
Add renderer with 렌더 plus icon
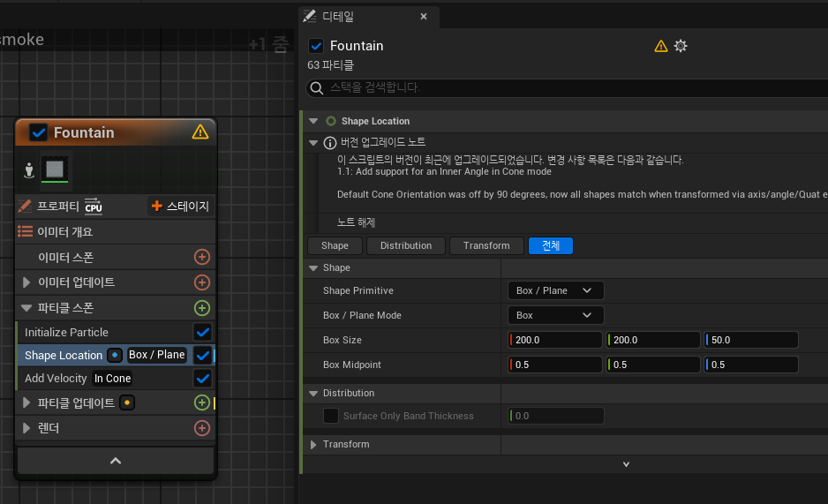click(x=202, y=428)
